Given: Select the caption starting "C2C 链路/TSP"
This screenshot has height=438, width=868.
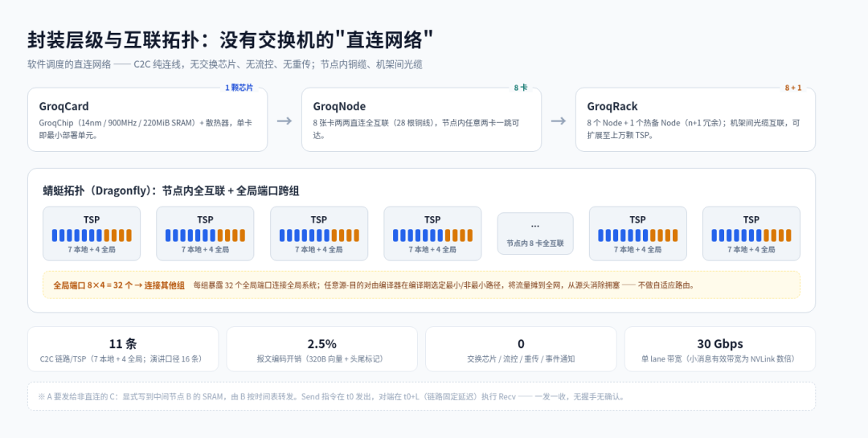Looking at the screenshot, I should coord(123,358).
